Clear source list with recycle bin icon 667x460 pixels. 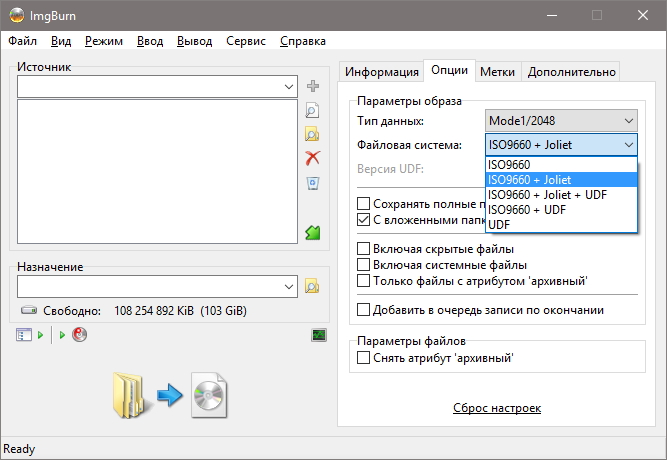313,183
